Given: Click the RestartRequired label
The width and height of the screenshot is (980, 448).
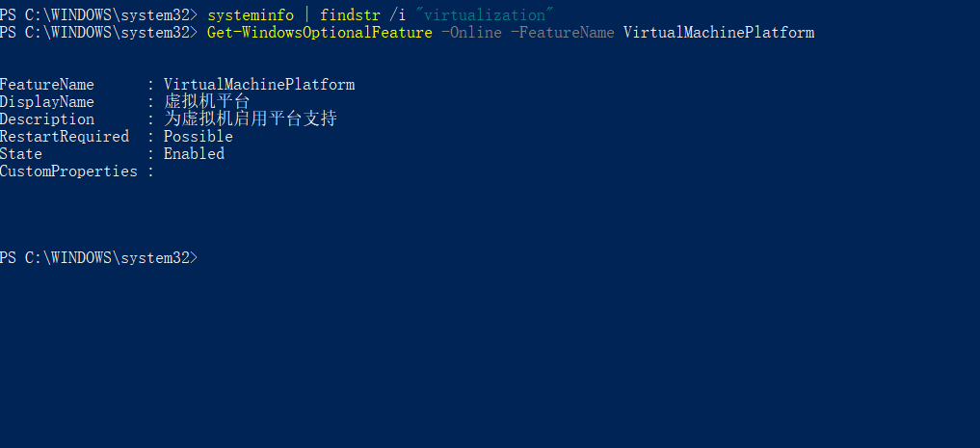Looking at the screenshot, I should pos(65,136).
